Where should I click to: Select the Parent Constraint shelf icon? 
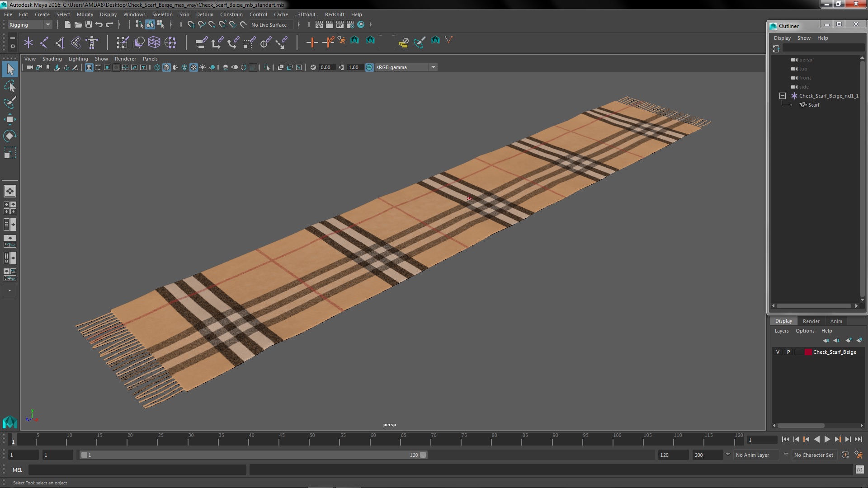(201, 42)
